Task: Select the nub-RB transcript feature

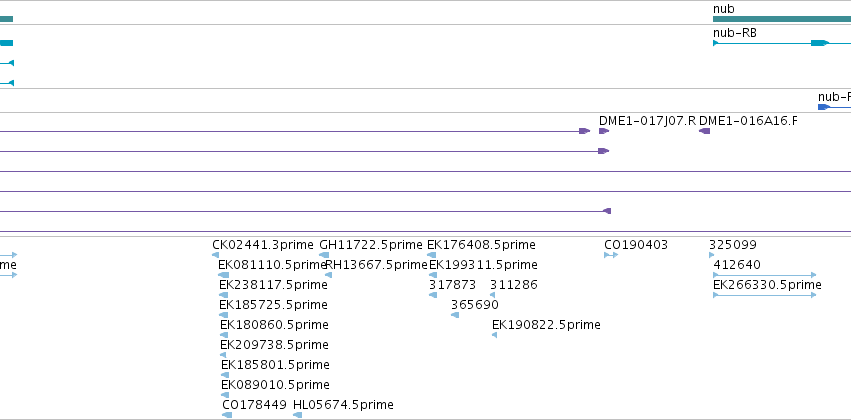Action: click(782, 43)
